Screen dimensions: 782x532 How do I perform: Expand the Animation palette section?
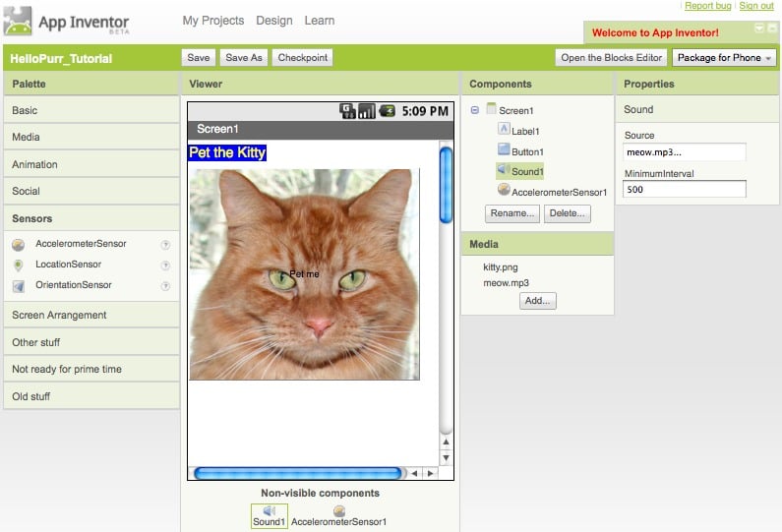pos(91,164)
